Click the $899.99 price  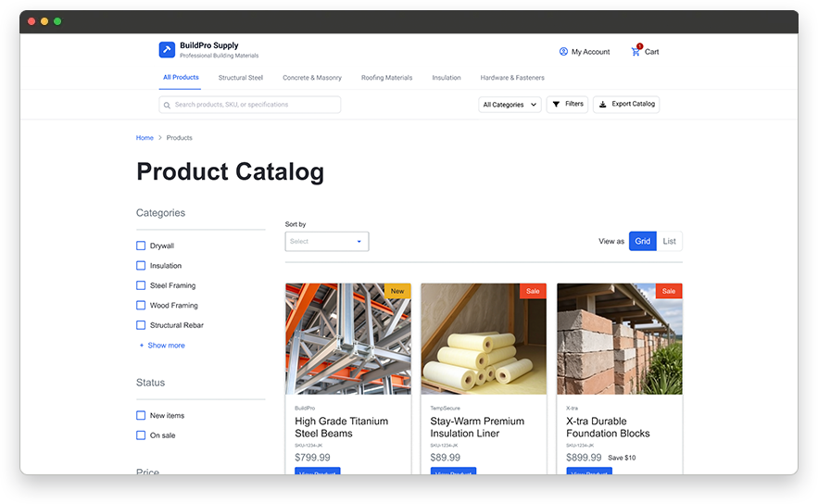[x=584, y=458]
